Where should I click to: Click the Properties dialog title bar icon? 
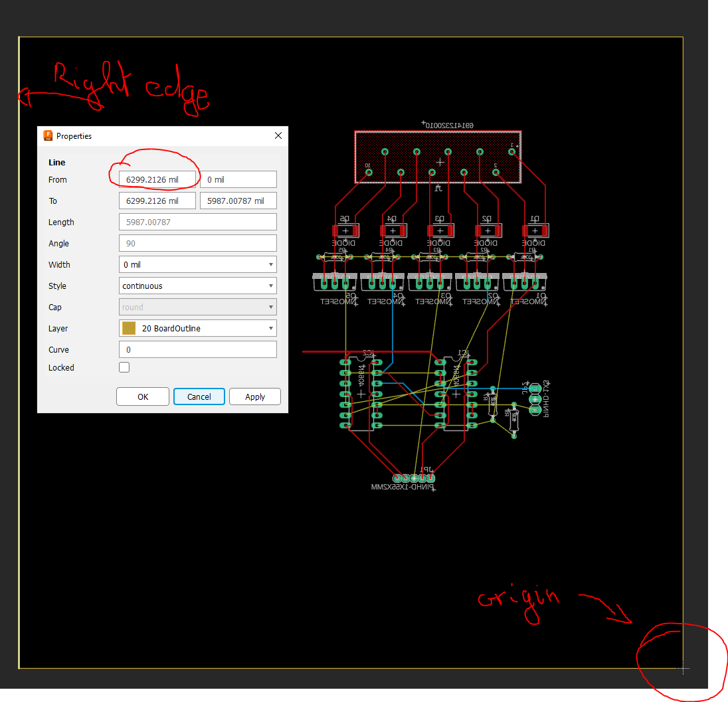click(x=47, y=135)
